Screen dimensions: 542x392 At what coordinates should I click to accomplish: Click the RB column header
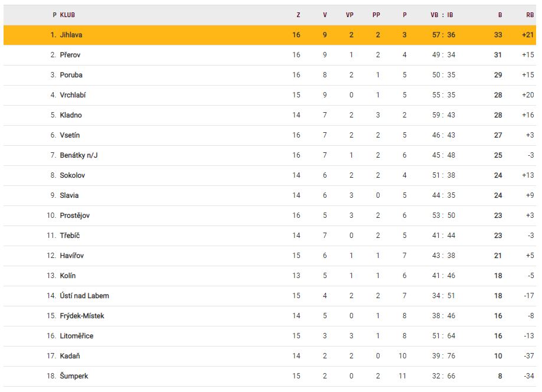530,15
